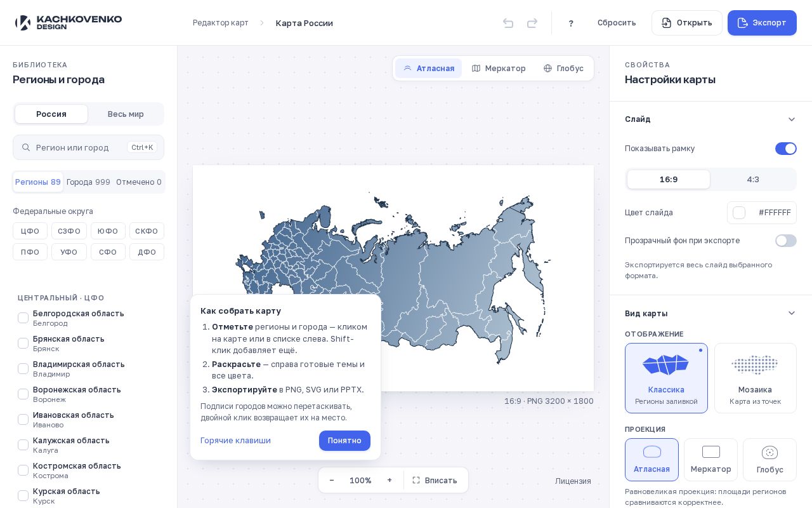Open the Города 999 tab
The width and height of the screenshot is (812, 508).
click(x=88, y=182)
